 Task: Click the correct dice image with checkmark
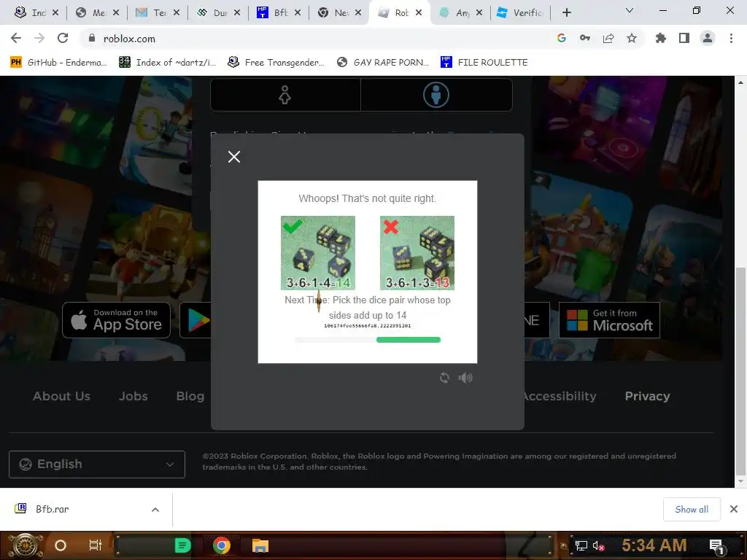click(x=318, y=253)
